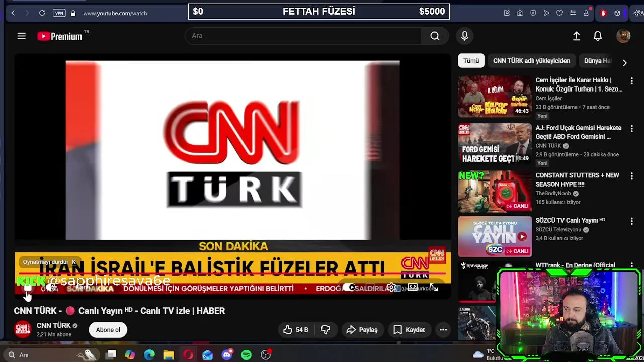The height and width of the screenshot is (362, 644).
Task: Open YouTube notifications bell
Action: (x=598, y=36)
